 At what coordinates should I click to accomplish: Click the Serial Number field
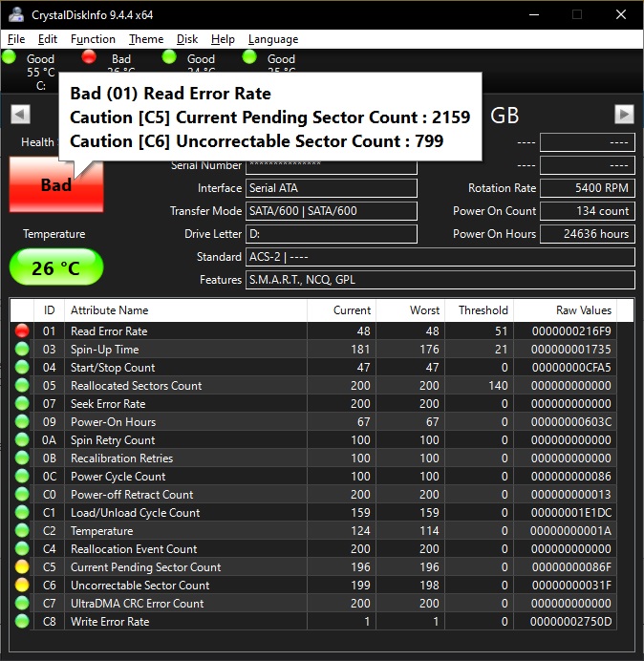pos(332,165)
